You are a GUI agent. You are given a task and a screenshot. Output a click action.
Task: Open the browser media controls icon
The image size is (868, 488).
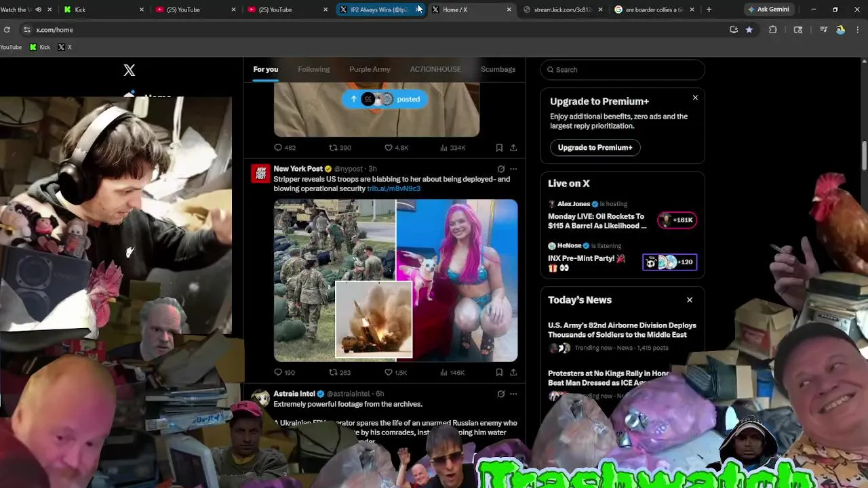[823, 30]
